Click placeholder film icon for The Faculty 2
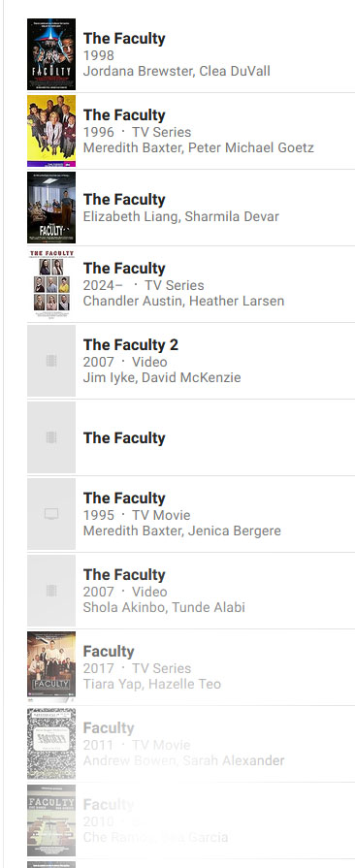 51,361
